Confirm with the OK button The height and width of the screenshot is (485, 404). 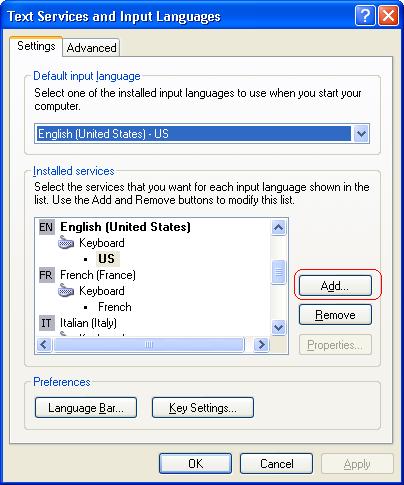[x=195, y=464]
